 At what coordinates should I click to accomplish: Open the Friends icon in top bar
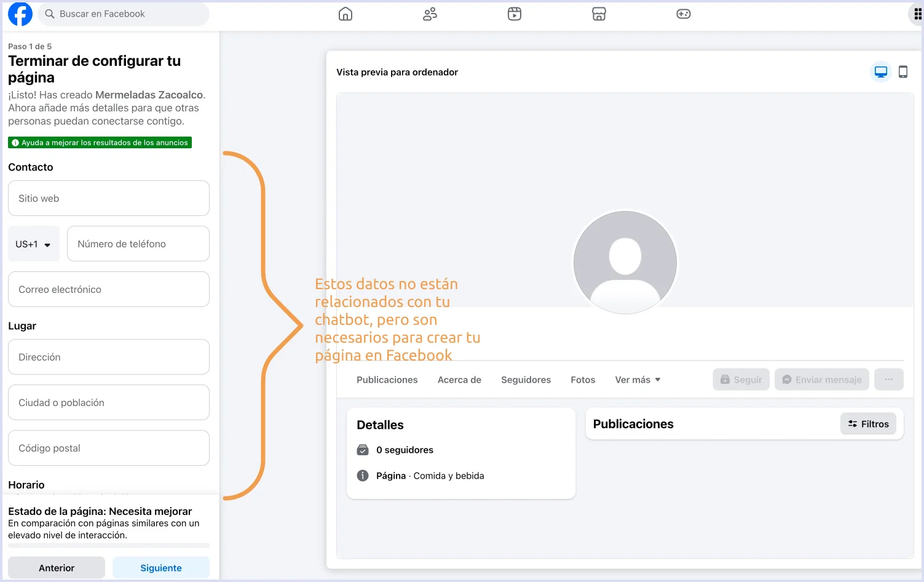pos(430,14)
